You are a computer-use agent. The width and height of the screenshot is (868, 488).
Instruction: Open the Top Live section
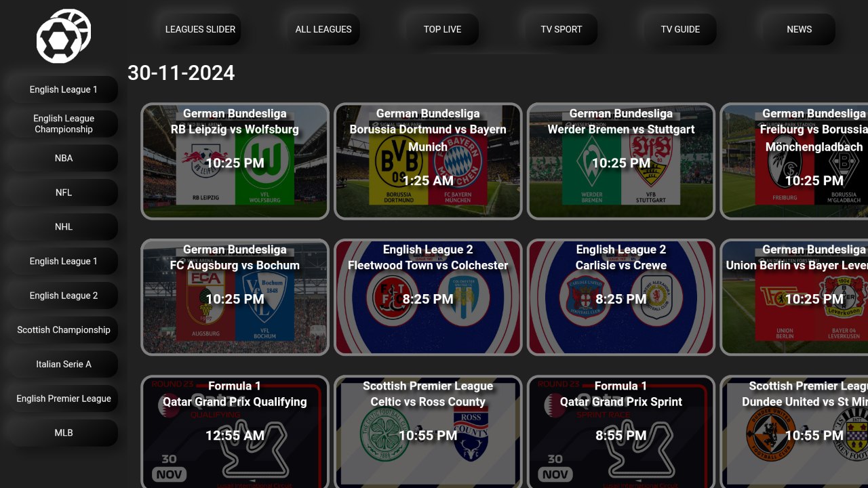tap(442, 29)
